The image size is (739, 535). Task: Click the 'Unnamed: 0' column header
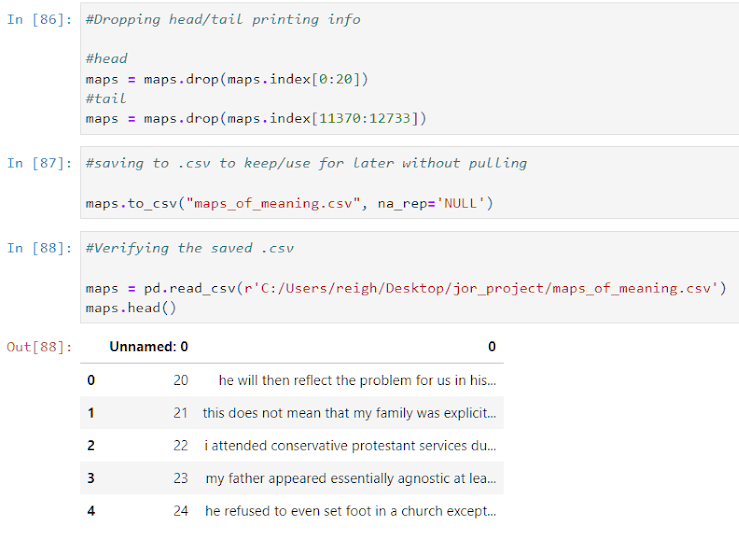(x=148, y=347)
